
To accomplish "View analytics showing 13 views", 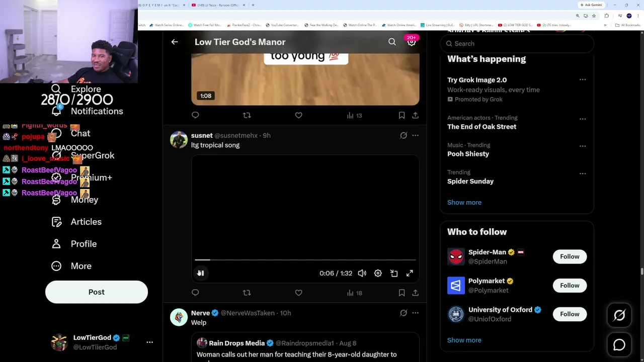I will coord(354,116).
